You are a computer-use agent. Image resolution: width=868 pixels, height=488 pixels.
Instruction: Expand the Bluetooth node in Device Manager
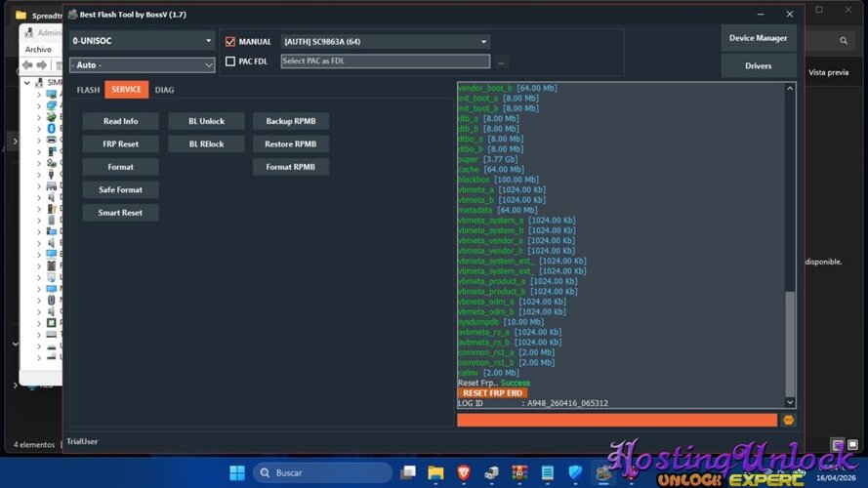coord(39,129)
